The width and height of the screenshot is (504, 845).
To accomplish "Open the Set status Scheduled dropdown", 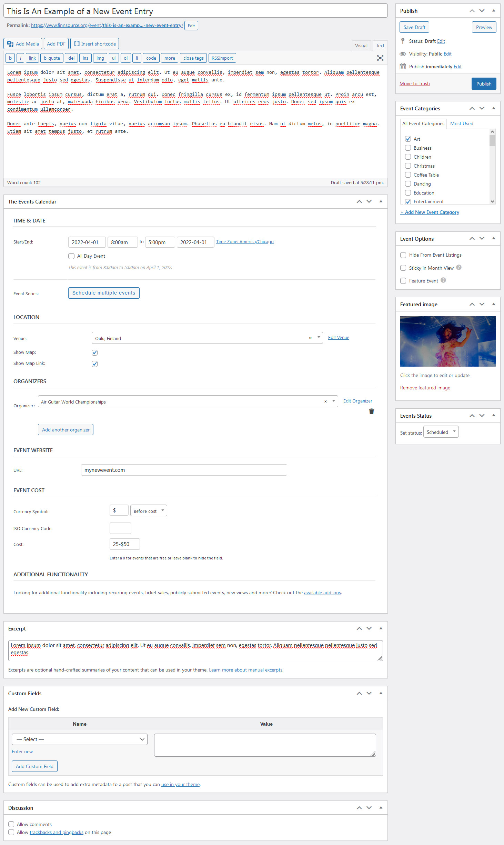I will click(441, 432).
